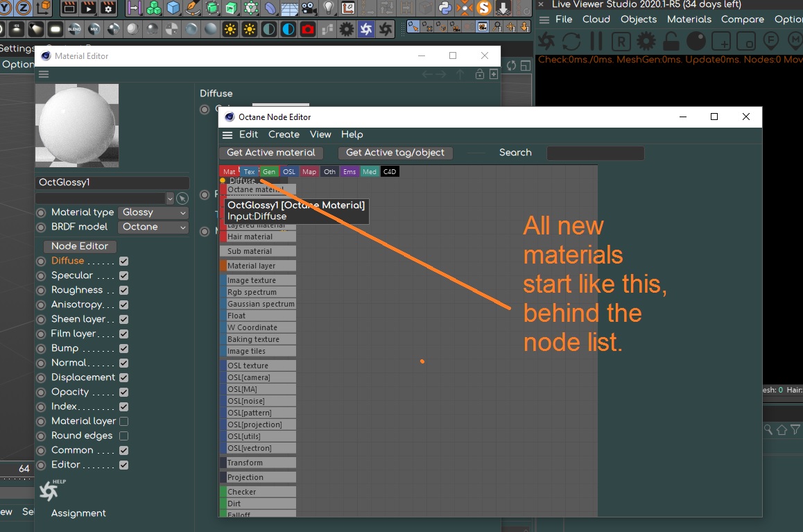
Task: Open the Live Viewer Materials menu
Action: 689,19
